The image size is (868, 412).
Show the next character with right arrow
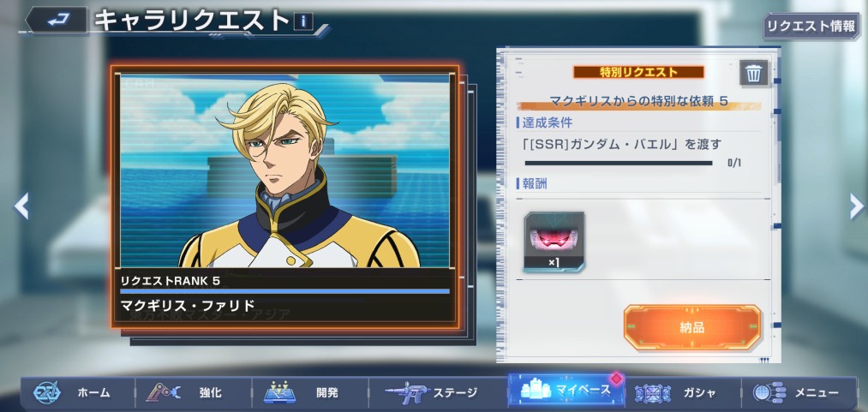[856, 206]
